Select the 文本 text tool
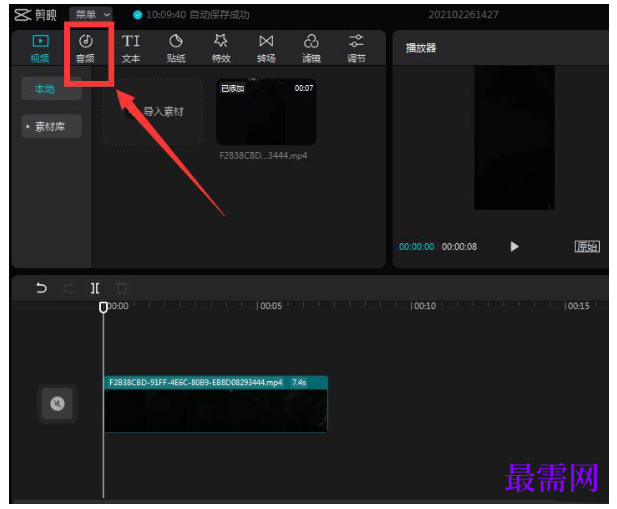Viewport: 617px width, 509px height. coord(131,49)
